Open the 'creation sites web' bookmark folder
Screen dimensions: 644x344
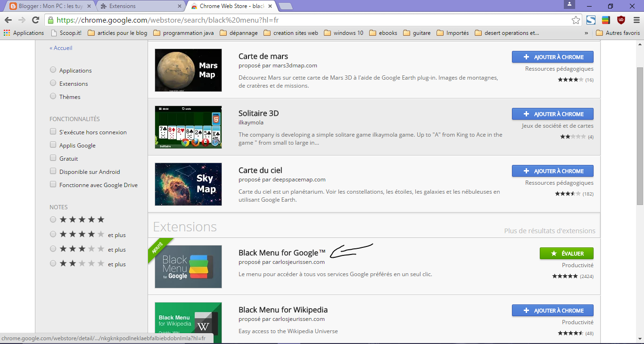pyautogui.click(x=291, y=33)
